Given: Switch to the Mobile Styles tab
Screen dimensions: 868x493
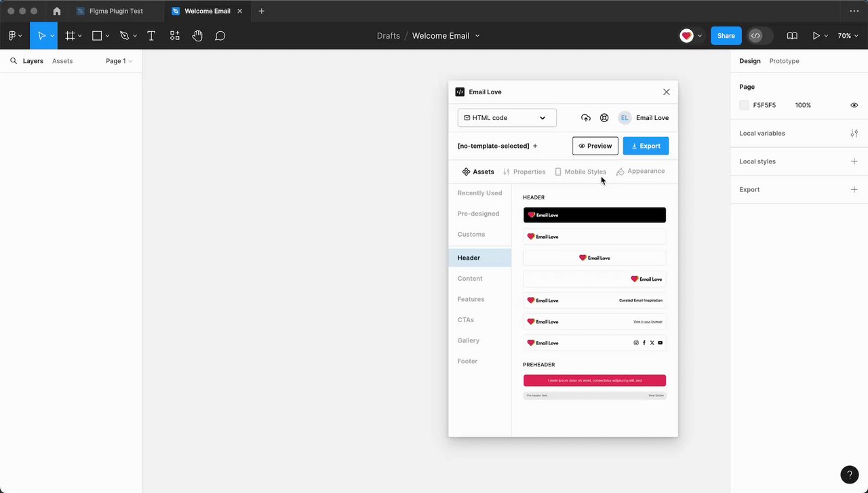Looking at the screenshot, I should [x=580, y=172].
